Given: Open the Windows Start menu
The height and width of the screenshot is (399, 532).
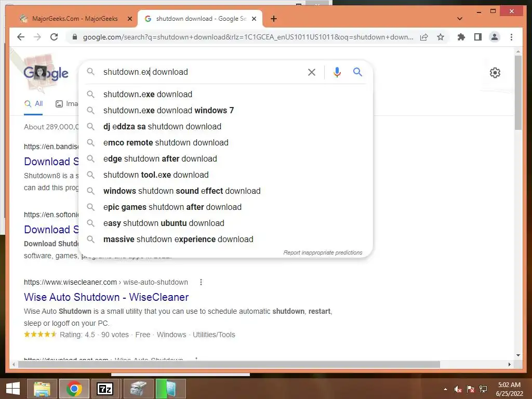Looking at the screenshot, I should click(13, 389).
